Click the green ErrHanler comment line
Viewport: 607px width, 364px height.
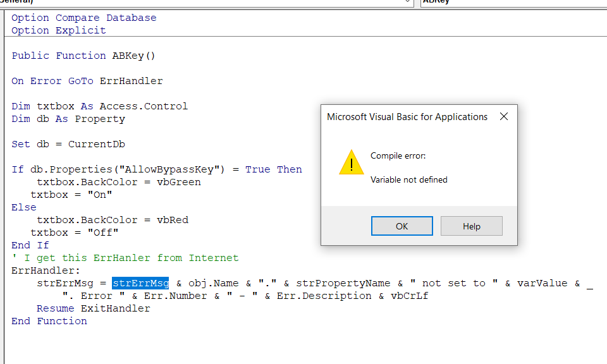(x=125, y=258)
